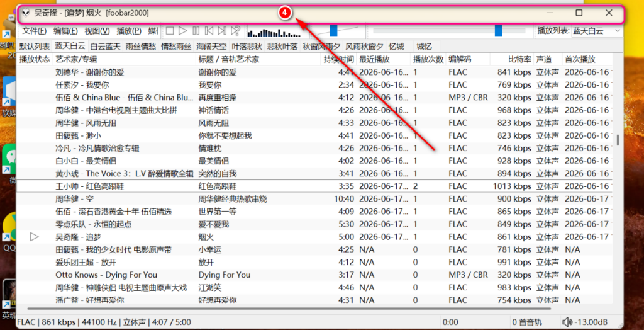
Task: Select the track titled 突然的自我
Action: coord(315,174)
